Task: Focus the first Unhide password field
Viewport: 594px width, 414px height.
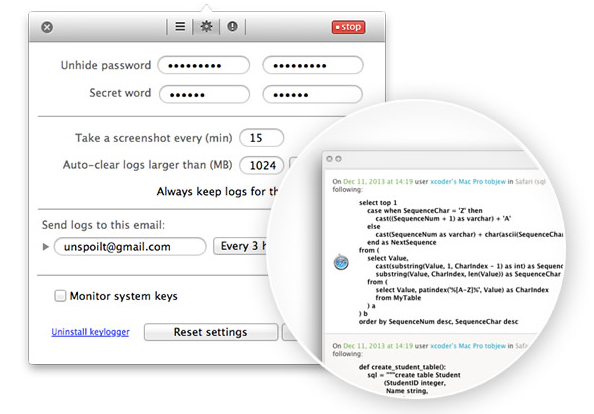Action: pos(204,66)
